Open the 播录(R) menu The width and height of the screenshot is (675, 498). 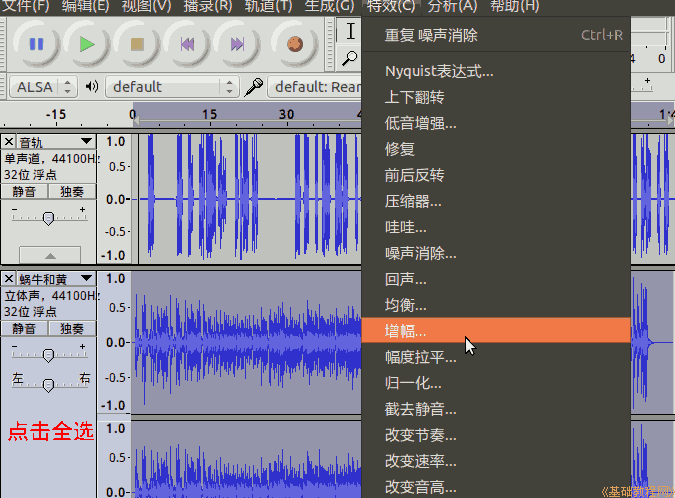point(208,6)
